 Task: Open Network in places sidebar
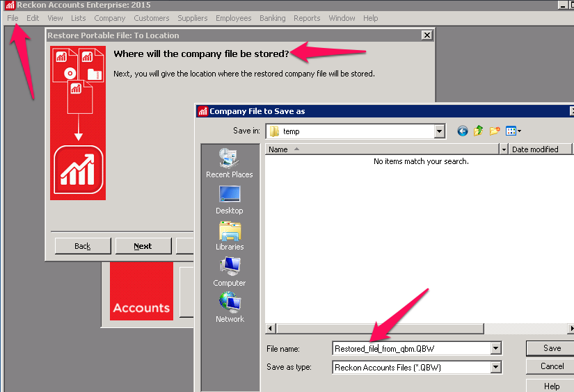coord(230,307)
